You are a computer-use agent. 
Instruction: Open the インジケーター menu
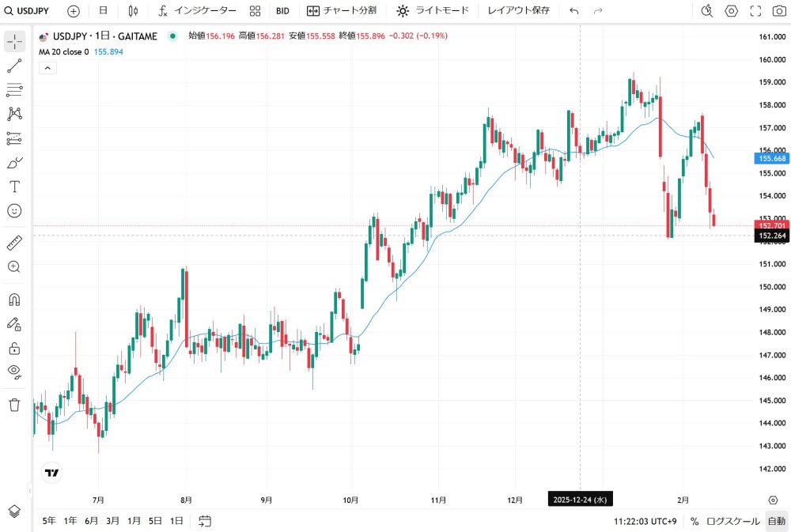point(197,11)
